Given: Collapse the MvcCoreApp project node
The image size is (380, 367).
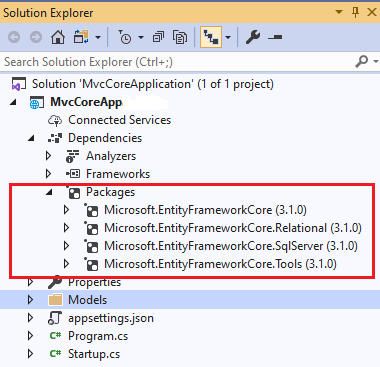Looking at the screenshot, I should tap(14, 102).
